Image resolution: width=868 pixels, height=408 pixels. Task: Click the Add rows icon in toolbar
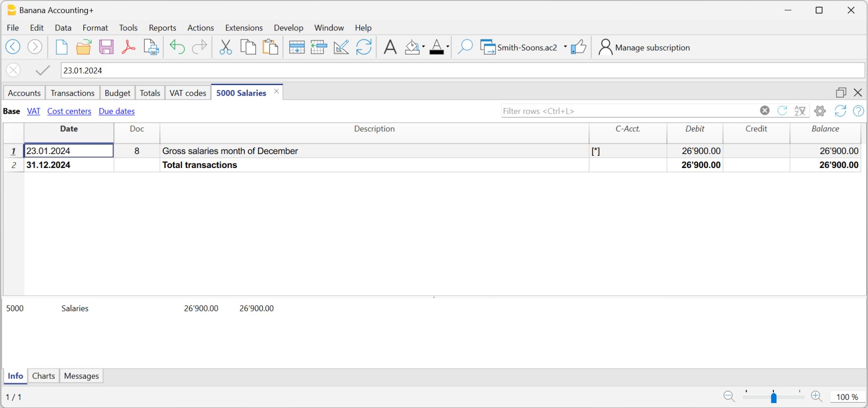[x=296, y=47]
